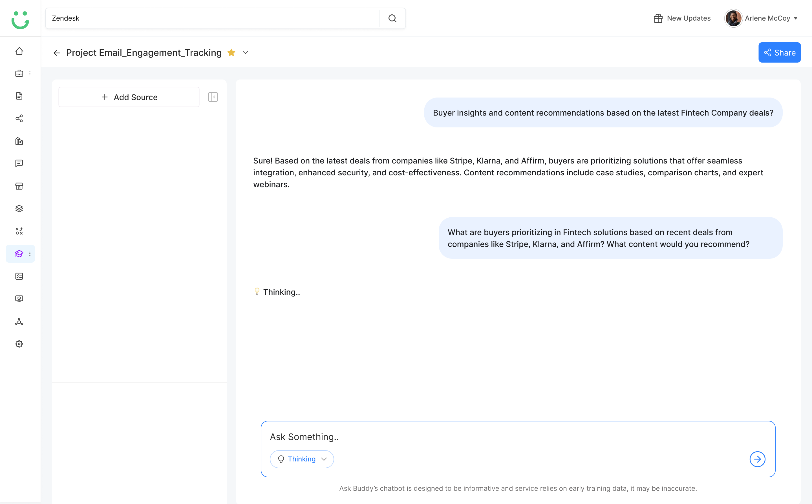Screen dimensions: 812x504
Task: Click the green smiley app logo
Action: pos(20,20)
